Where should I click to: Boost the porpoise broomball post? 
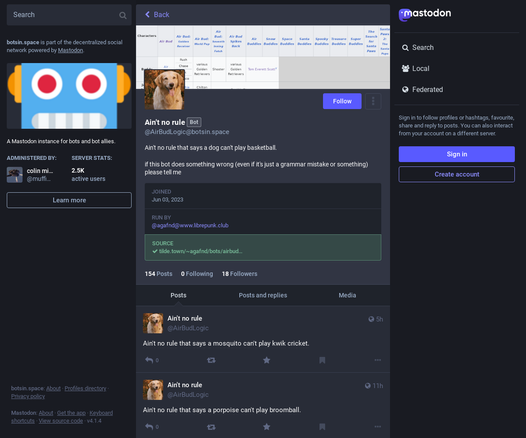pos(211,427)
